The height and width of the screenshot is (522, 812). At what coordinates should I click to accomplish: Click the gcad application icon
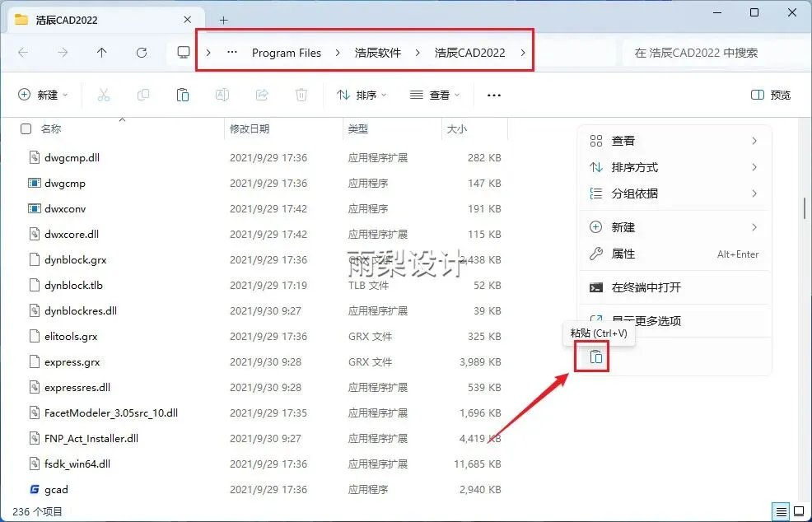coord(35,489)
